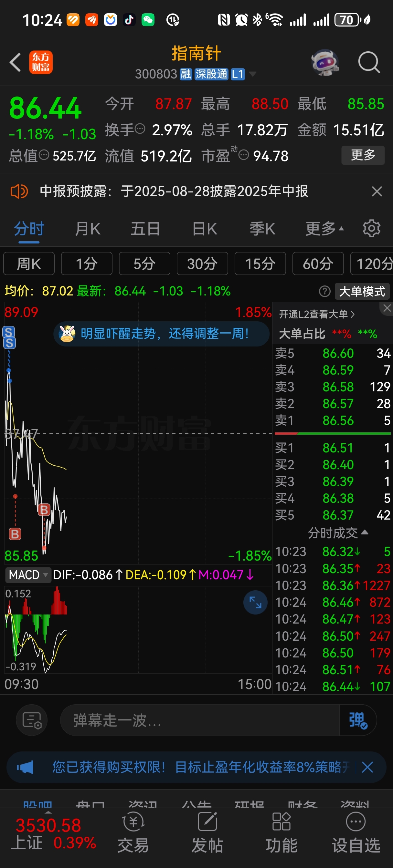Tap the 深股通 tag
This screenshot has width=393, height=868.
(211, 74)
